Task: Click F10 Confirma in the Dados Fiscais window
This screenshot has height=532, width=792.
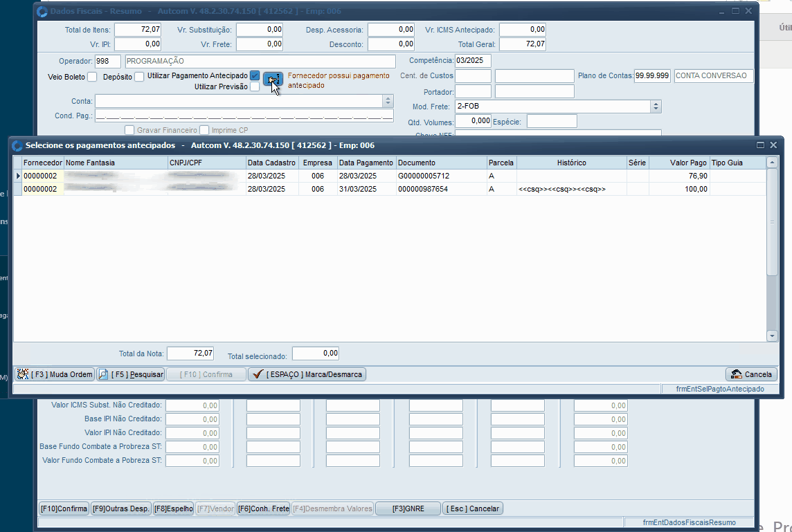Action: 64,508
